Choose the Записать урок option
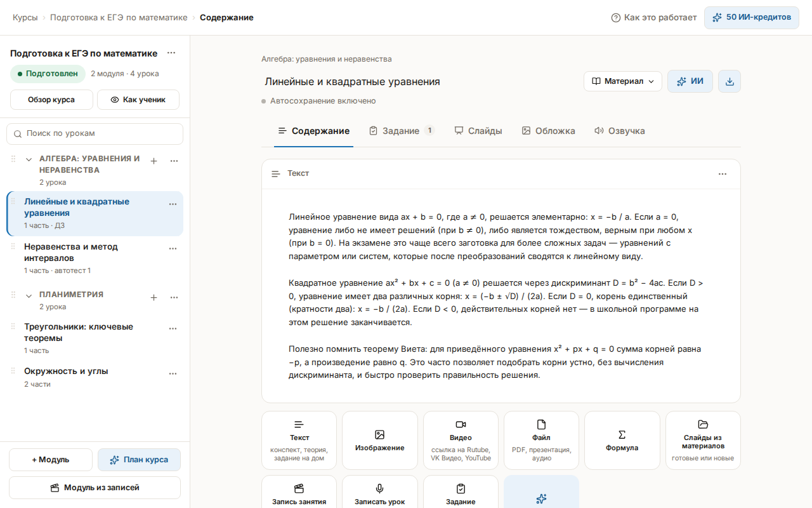Image resolution: width=812 pixels, height=508 pixels. coord(380,492)
